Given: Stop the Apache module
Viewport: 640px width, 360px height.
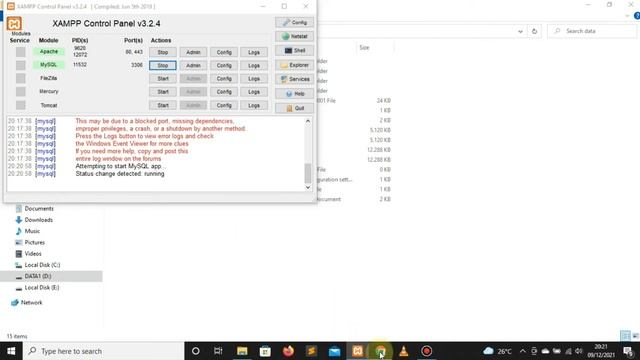Looking at the screenshot, I should (x=163, y=52).
